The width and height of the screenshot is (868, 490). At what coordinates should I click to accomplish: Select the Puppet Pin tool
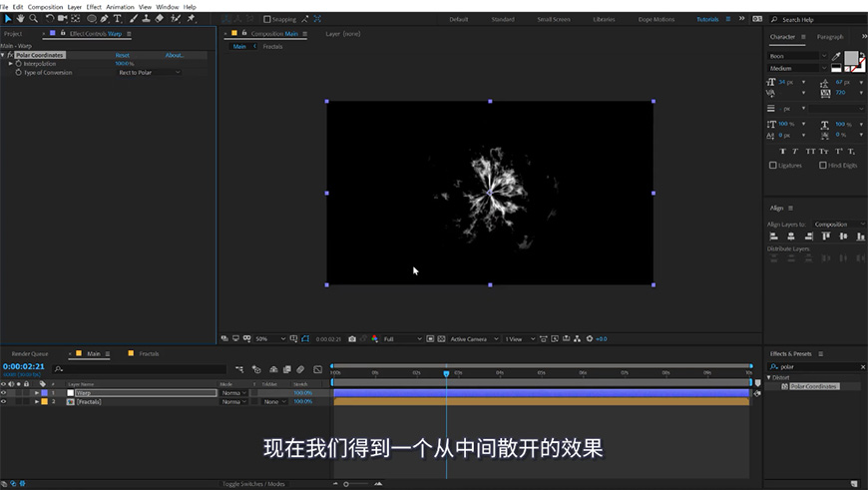191,18
